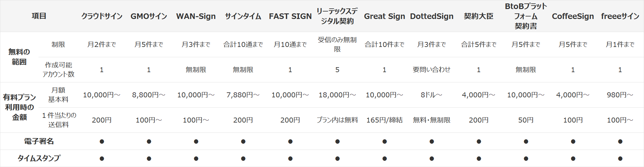Click the 165円/締結 cell
644x167 pixels.
point(384,120)
